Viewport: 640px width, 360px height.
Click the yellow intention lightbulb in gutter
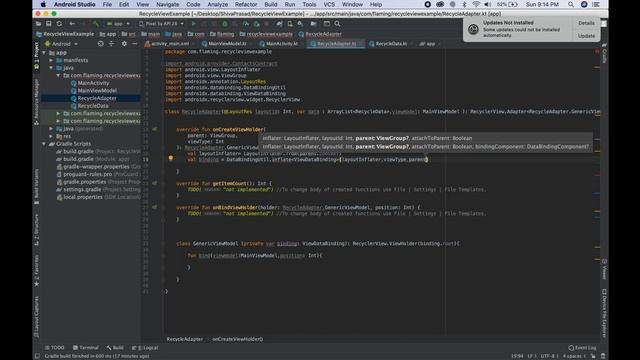point(171,158)
